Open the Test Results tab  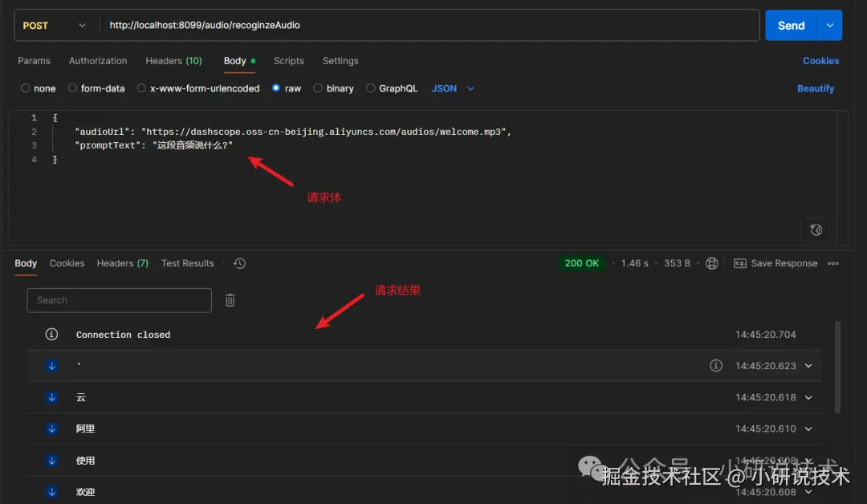pyautogui.click(x=187, y=263)
